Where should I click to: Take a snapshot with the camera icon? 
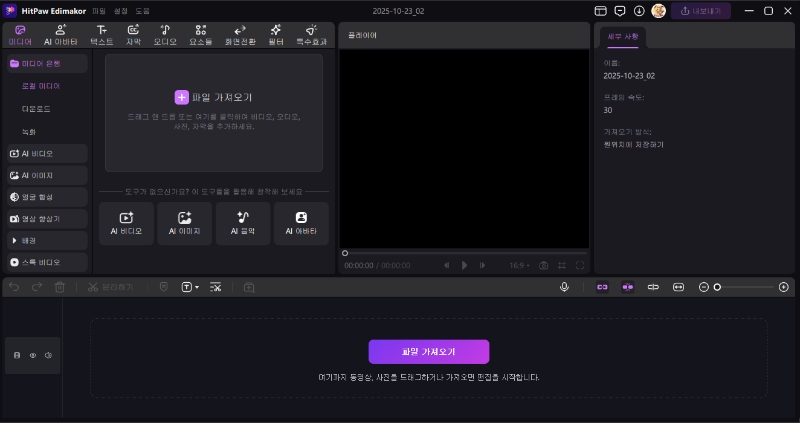[x=544, y=265]
